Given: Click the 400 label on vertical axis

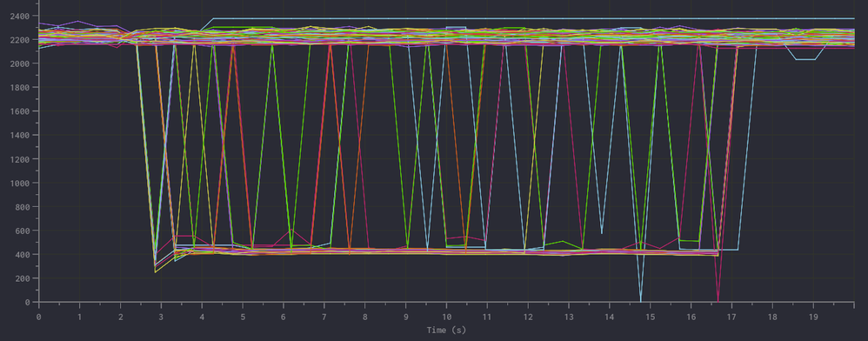Looking at the screenshot, I should coord(22,254).
